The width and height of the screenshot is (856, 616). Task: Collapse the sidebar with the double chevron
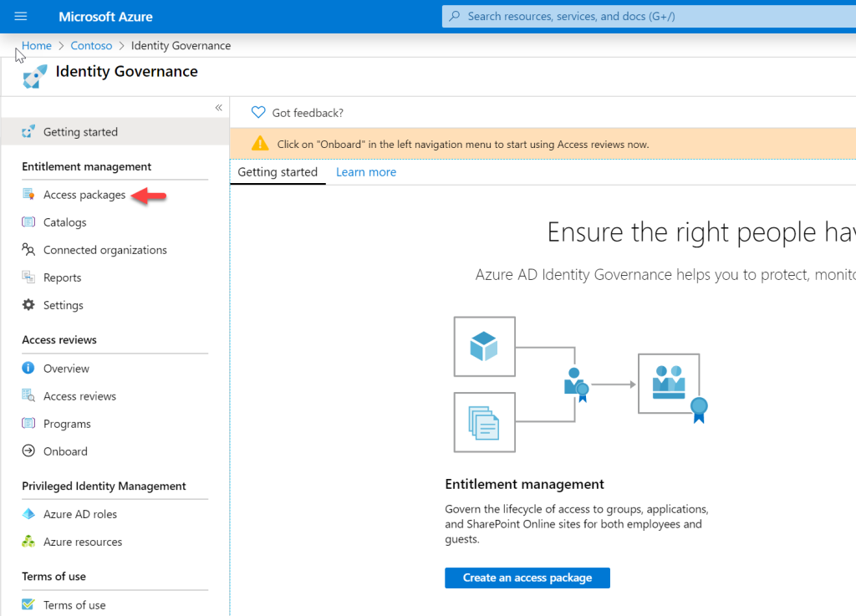pos(218,107)
